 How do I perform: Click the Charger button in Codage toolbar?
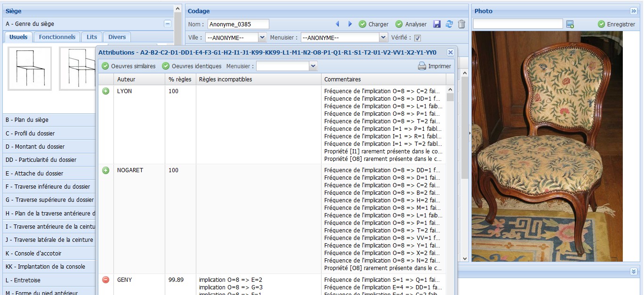click(374, 24)
